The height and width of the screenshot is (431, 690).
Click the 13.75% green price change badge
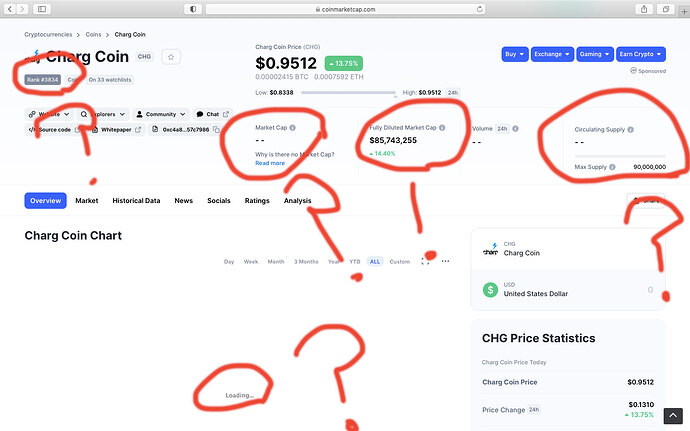tap(344, 63)
